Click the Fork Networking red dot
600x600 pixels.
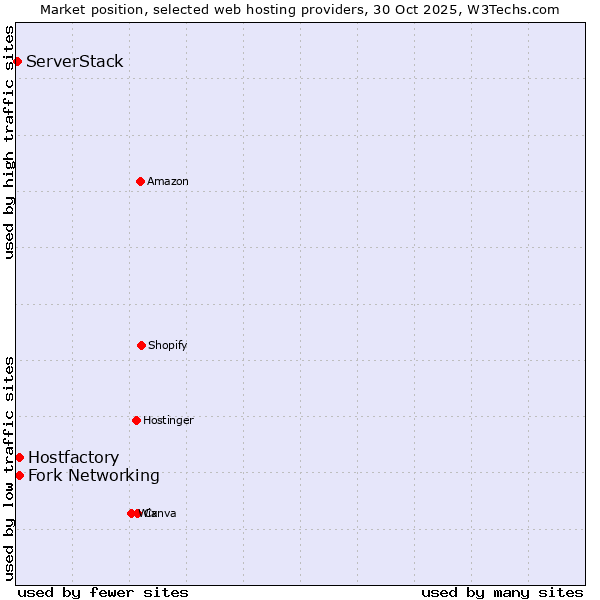coord(19,475)
